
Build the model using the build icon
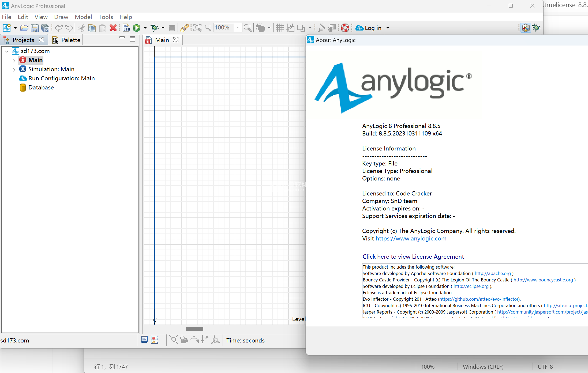click(x=126, y=28)
